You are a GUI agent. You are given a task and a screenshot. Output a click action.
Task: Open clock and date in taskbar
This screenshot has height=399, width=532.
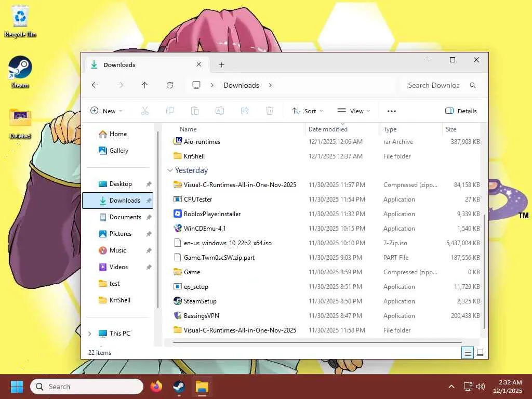[x=508, y=387]
